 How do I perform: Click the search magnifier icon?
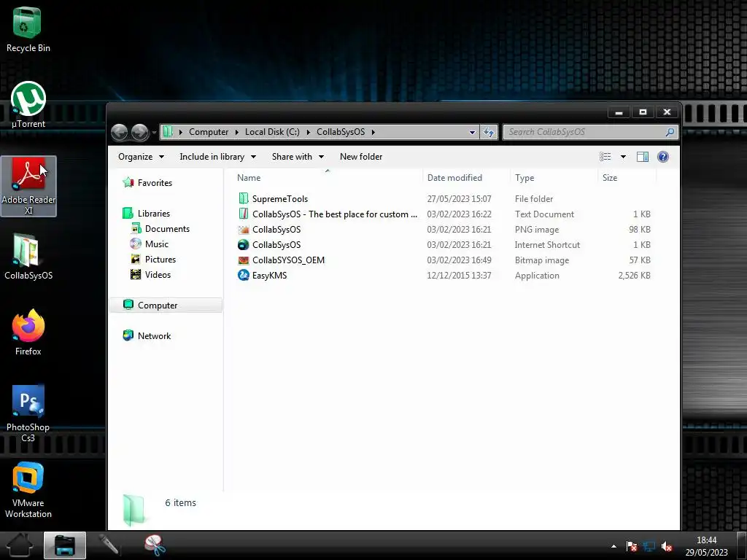[670, 132]
